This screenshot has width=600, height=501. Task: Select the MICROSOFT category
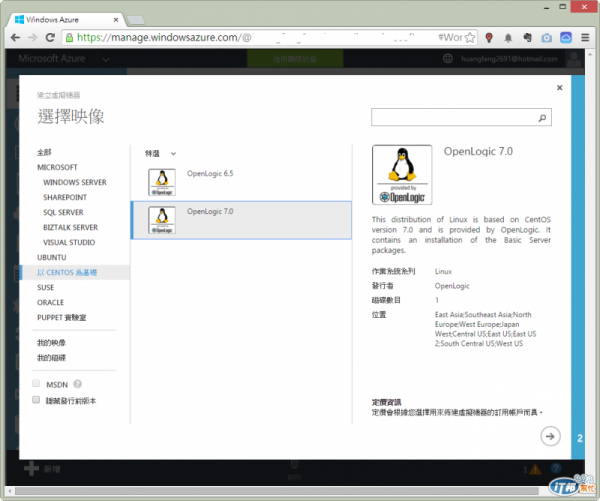click(57, 167)
